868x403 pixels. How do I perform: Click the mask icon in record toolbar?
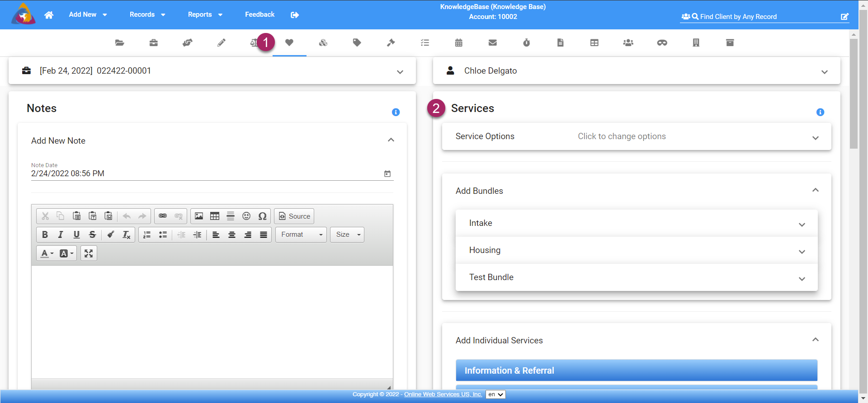[662, 42]
